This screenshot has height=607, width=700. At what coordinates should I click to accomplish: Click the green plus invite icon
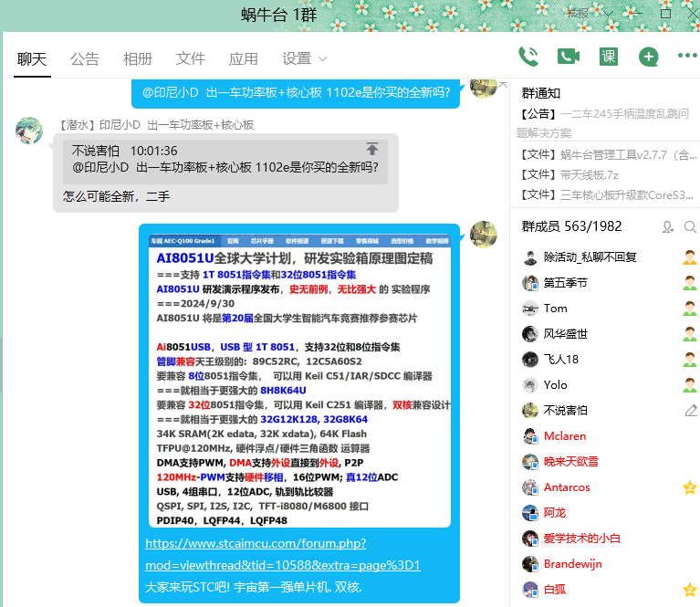point(649,57)
